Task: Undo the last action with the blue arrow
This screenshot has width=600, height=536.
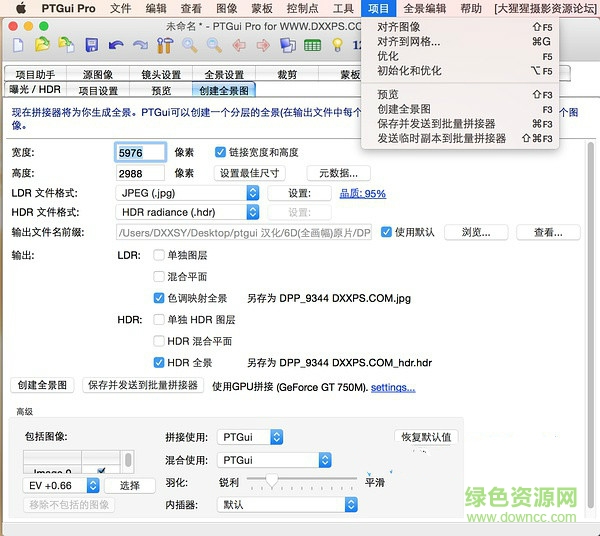Action: (116, 46)
